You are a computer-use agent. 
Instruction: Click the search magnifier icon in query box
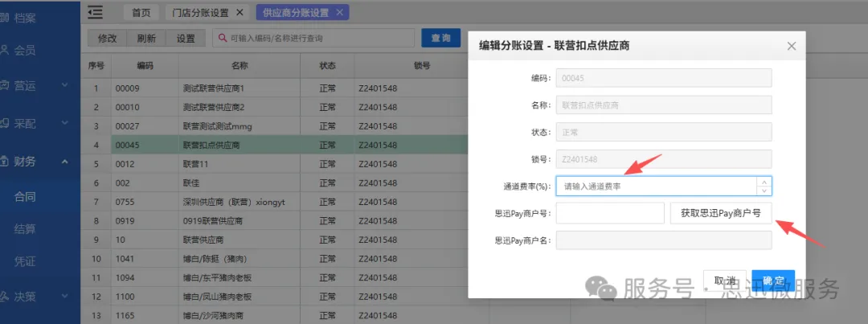tap(223, 39)
